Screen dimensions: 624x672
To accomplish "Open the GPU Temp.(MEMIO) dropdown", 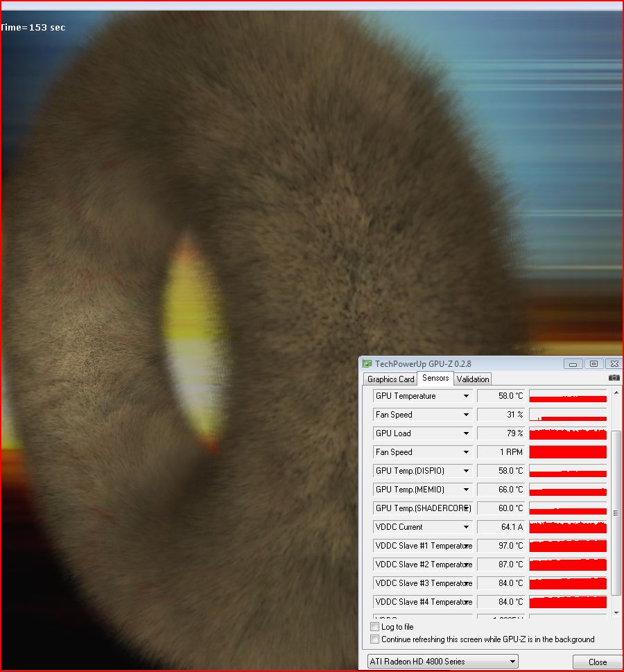I will click(x=467, y=490).
